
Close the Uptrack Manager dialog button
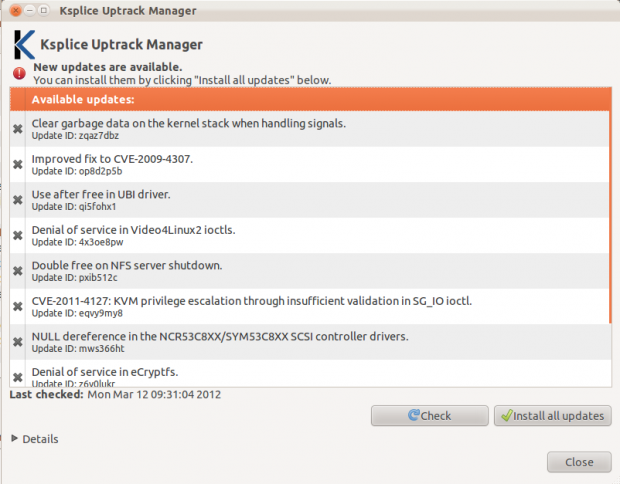(579, 462)
